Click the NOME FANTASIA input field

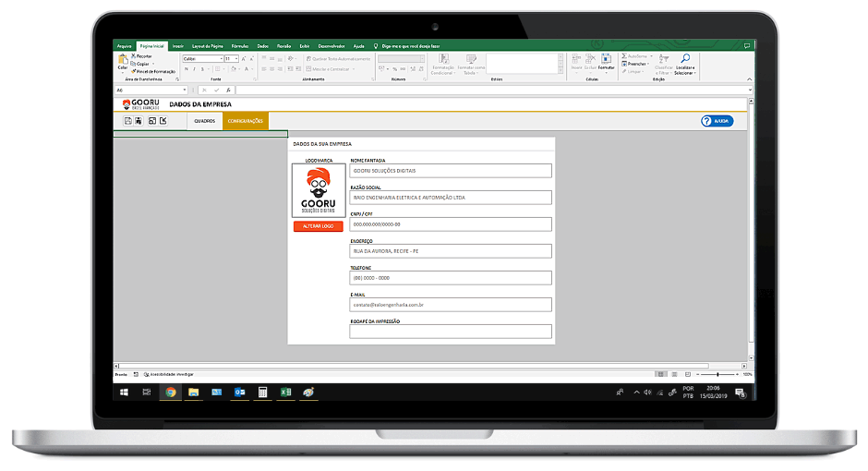click(x=450, y=171)
